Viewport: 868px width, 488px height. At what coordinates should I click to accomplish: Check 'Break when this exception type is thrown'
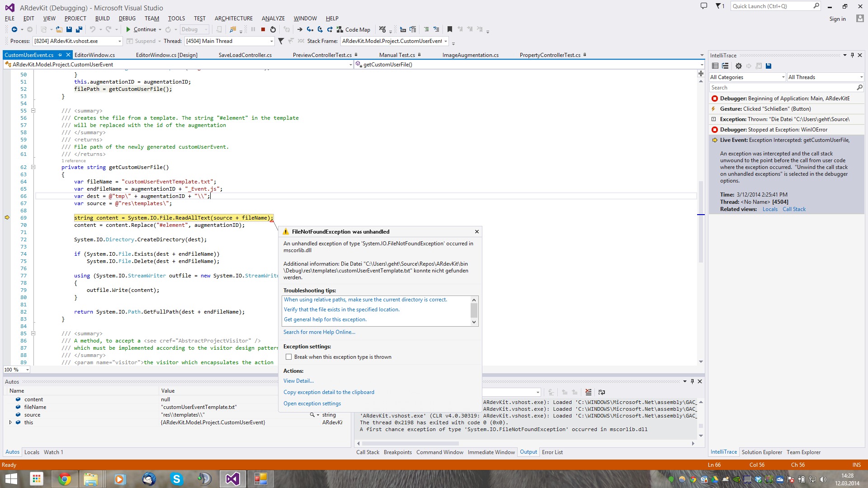click(x=288, y=357)
